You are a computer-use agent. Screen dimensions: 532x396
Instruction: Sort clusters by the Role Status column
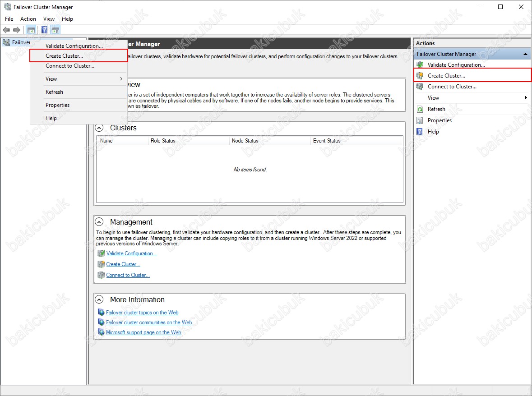[x=189, y=141]
